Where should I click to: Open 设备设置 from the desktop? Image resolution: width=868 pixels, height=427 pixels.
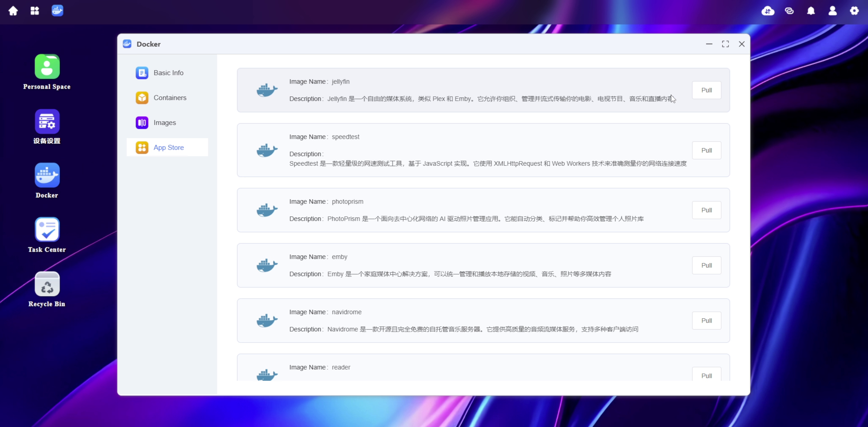(x=47, y=121)
